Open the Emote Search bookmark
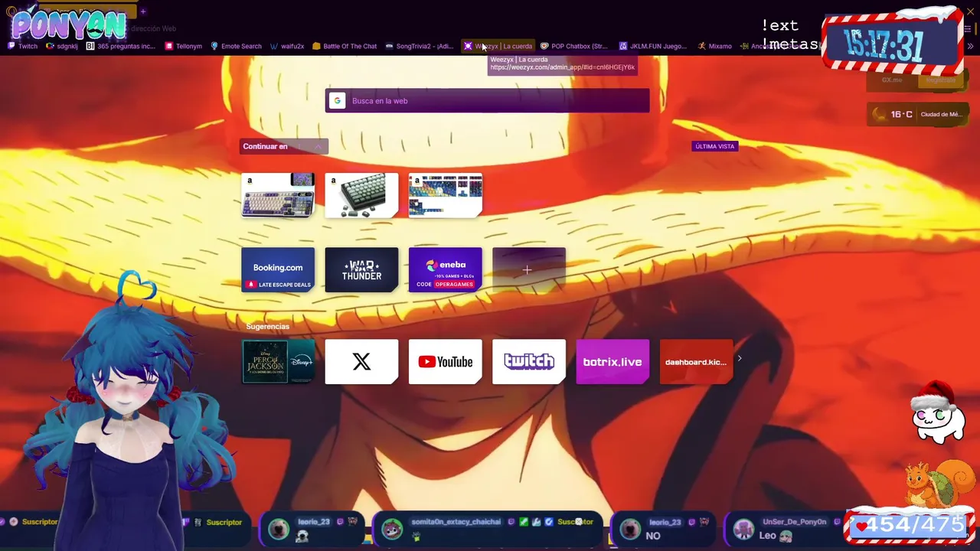Viewport: 980px width, 551px height. coord(236,46)
